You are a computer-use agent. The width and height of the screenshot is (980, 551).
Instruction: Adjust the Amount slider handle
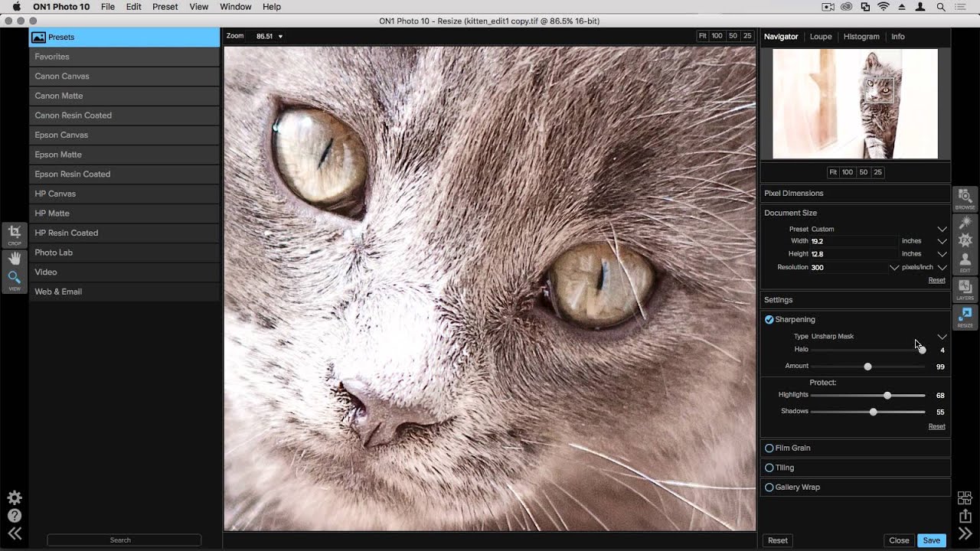tap(867, 367)
